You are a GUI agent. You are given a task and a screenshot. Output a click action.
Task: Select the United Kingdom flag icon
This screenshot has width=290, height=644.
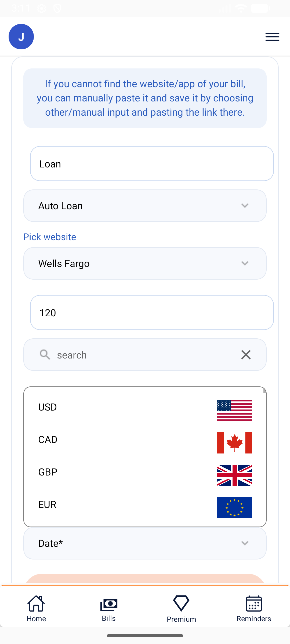[x=234, y=475]
